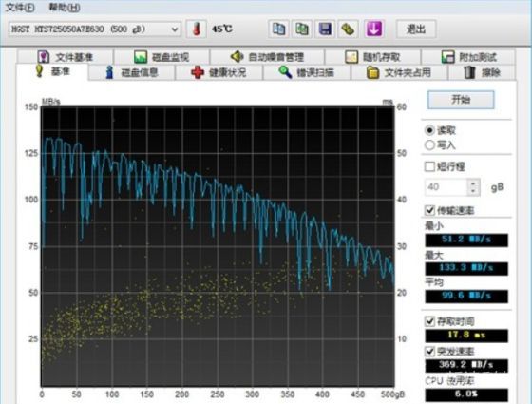Image resolution: width=532 pixels, height=404 pixels.
Task: Enable the 短行程 checkbox
Action: click(x=429, y=166)
